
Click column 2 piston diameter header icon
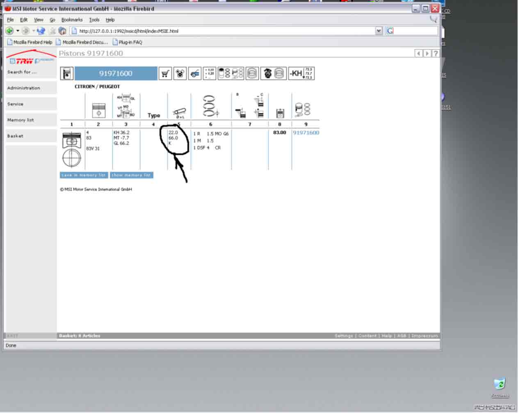click(x=98, y=111)
